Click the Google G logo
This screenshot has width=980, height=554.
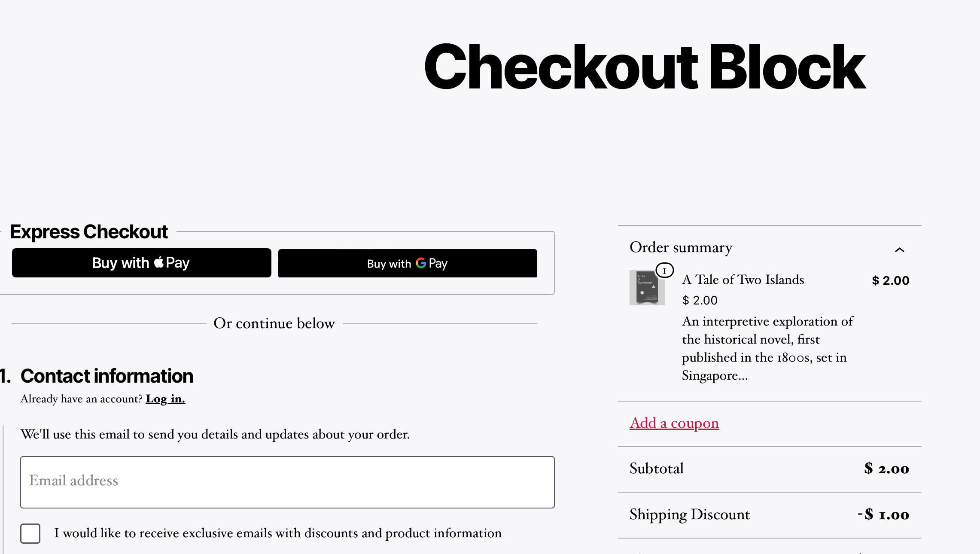(421, 263)
